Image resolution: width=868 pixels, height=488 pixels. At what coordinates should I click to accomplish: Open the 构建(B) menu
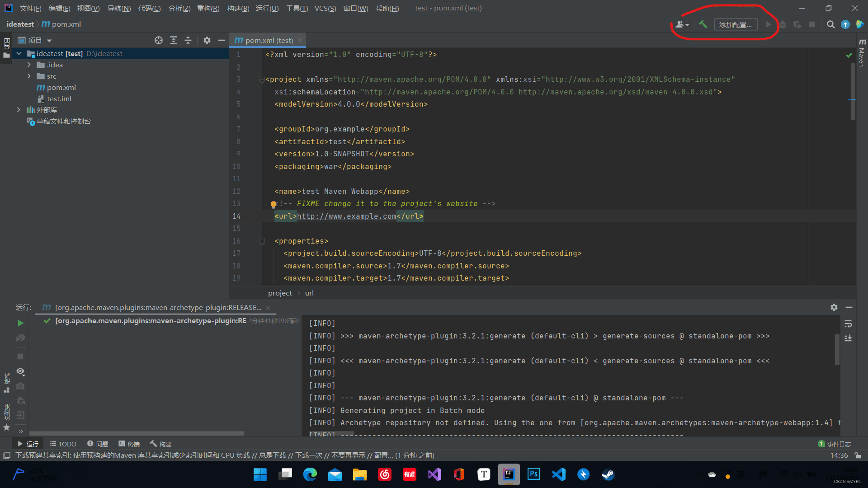coord(238,8)
